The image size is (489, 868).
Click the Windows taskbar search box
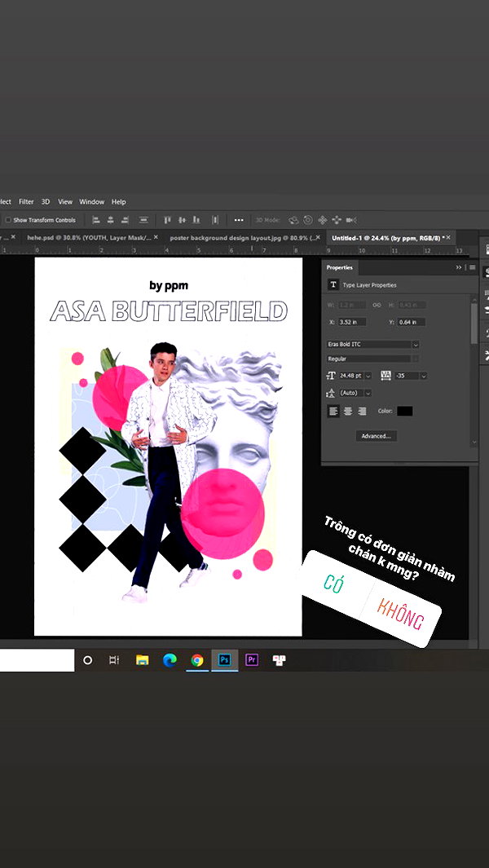[x=37, y=660]
